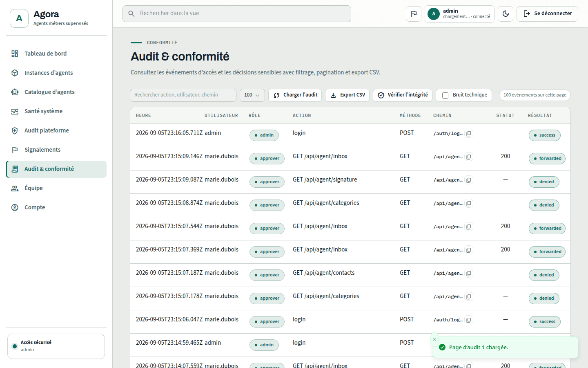Copy path of the 23:15:07.187Z contacts row
The image size is (588, 368).
tap(469, 274)
